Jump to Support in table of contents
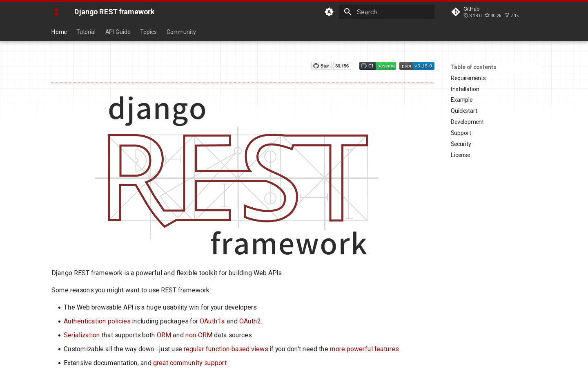 click(x=461, y=133)
